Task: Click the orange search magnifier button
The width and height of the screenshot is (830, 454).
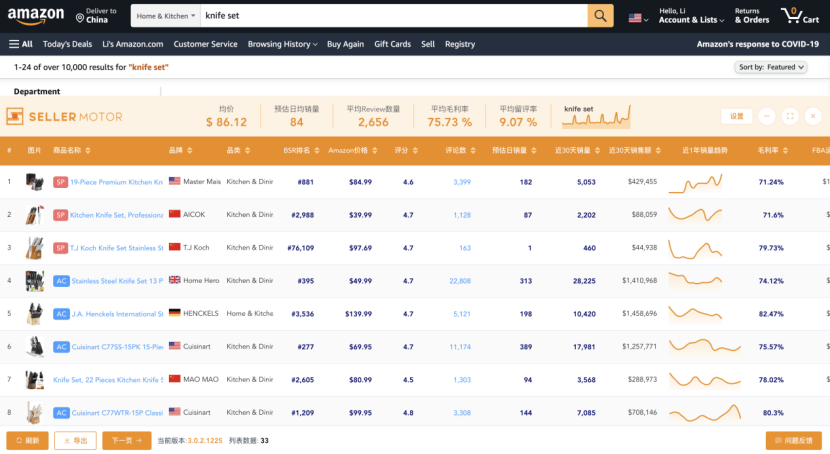Action: [x=600, y=16]
